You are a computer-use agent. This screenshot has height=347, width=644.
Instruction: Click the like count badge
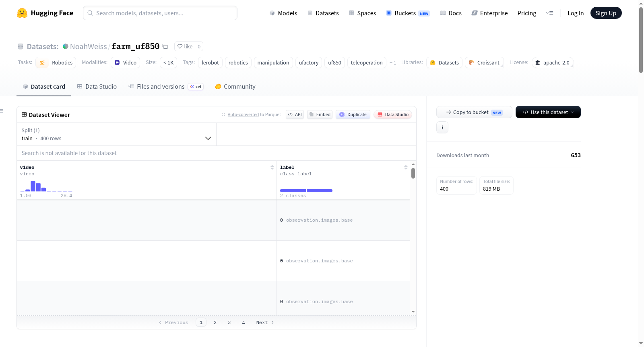click(x=199, y=46)
